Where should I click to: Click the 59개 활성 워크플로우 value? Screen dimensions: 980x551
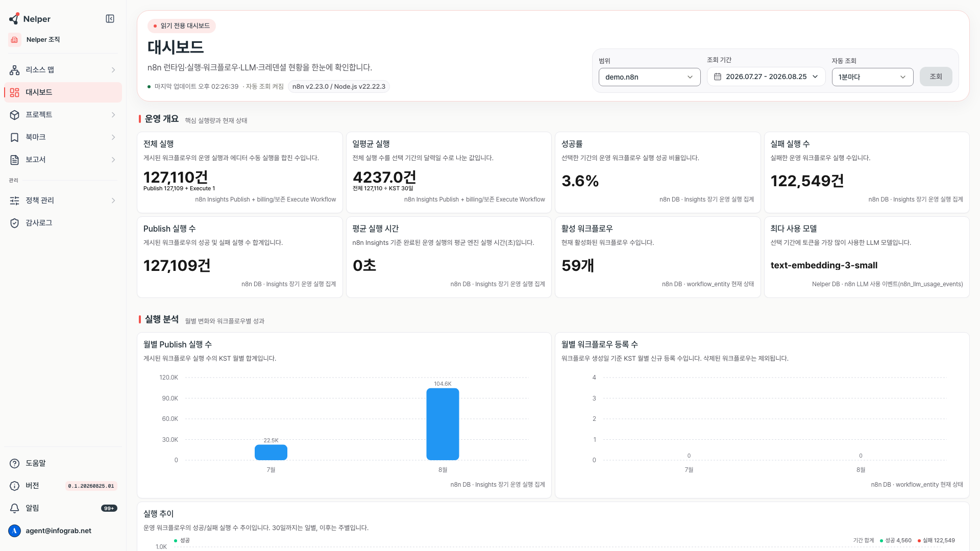coord(578,265)
